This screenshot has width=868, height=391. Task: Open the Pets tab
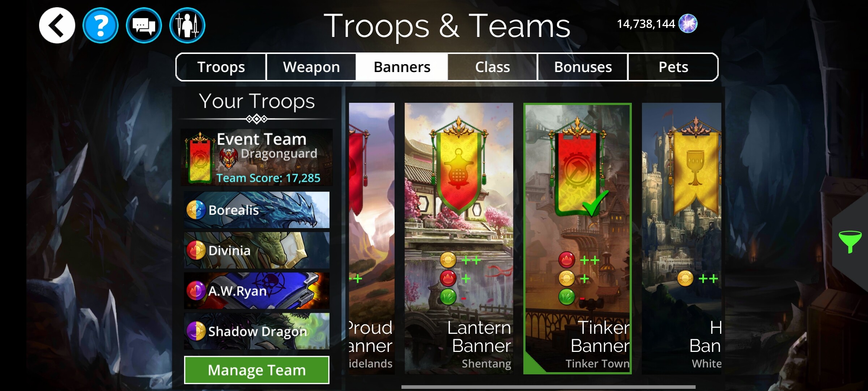pyautogui.click(x=673, y=67)
